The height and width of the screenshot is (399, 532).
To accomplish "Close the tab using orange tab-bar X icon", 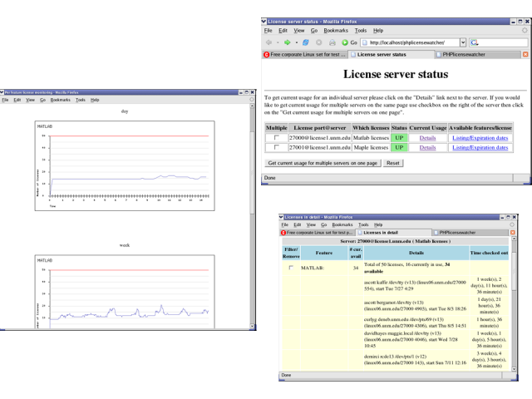I will (x=525, y=55).
